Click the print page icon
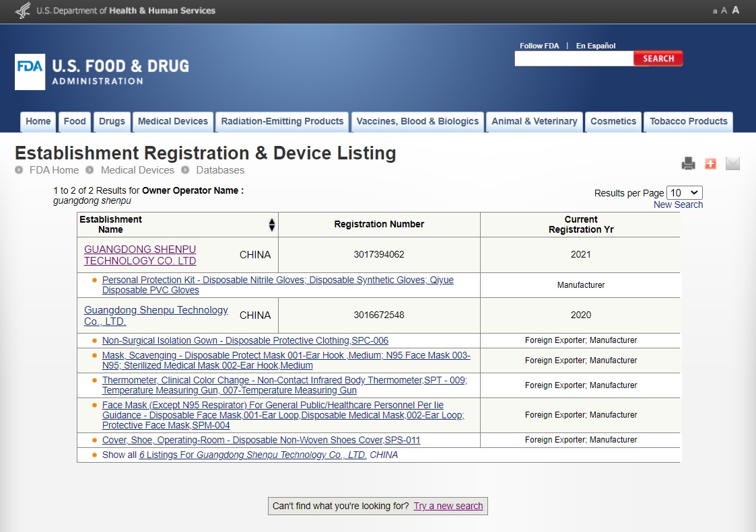The width and height of the screenshot is (756, 532). point(688,164)
